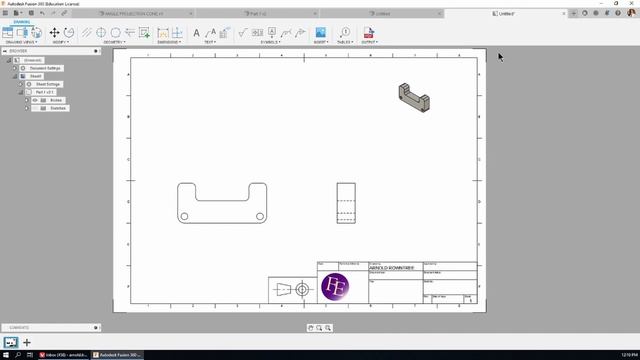640x360 pixels.
Task: Open the Text dropdown menu
Action: [x=210, y=42]
